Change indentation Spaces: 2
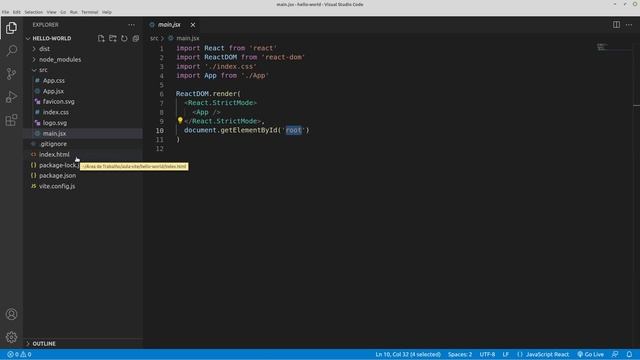Screen dimensions: 640x360 460,354
